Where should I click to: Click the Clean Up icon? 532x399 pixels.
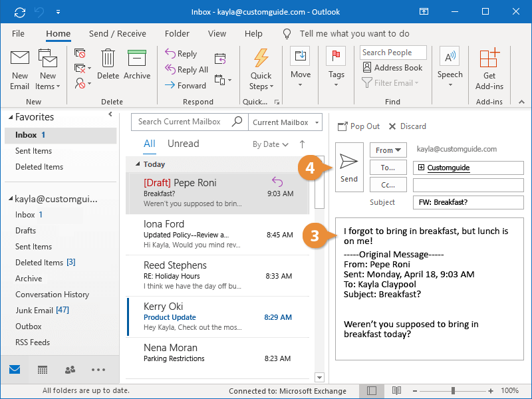click(82, 68)
